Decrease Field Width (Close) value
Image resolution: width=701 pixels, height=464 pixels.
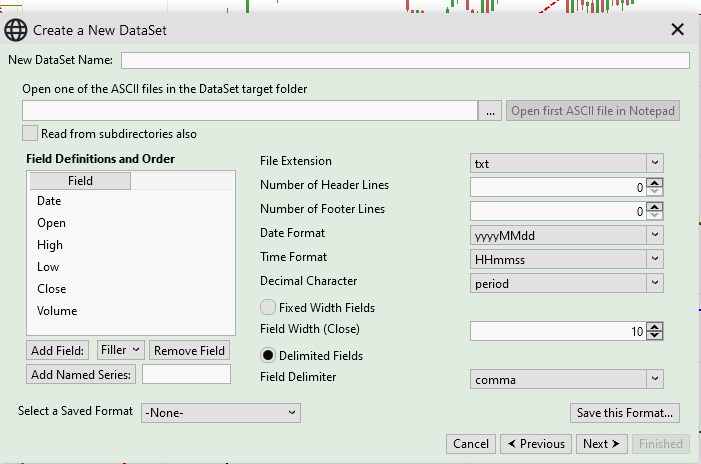[655, 335]
